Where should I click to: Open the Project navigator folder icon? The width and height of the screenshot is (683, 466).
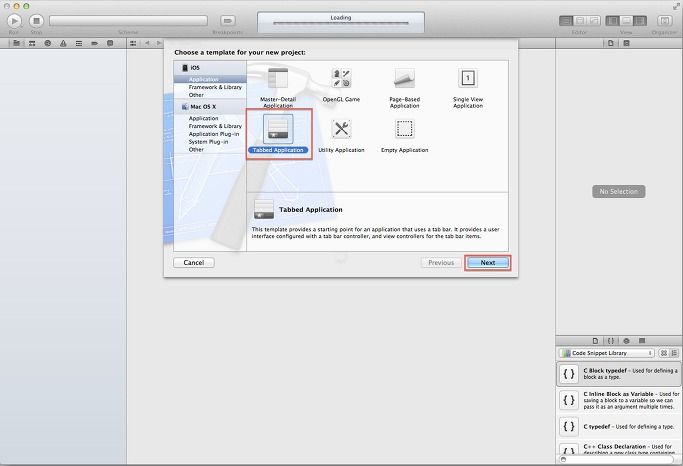tap(16, 43)
